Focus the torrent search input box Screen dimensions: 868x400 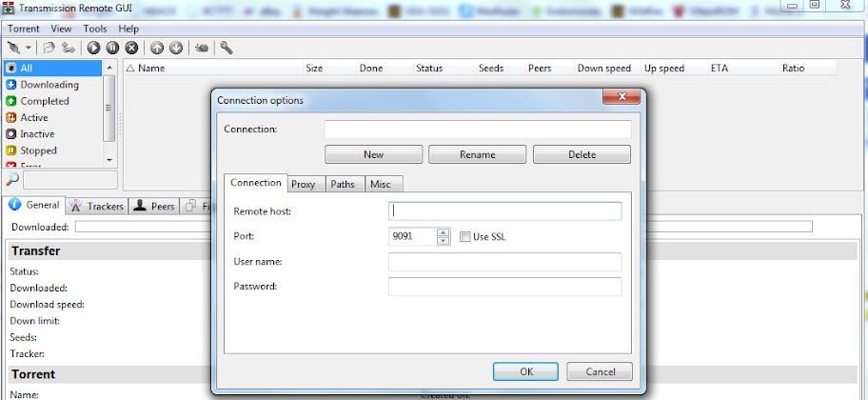tap(70, 180)
